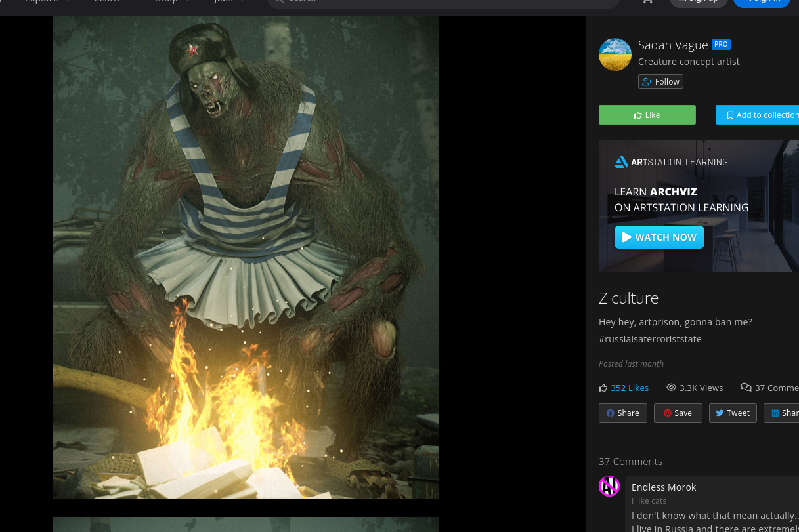Open Sadan Vague's round profile avatar

click(x=615, y=54)
